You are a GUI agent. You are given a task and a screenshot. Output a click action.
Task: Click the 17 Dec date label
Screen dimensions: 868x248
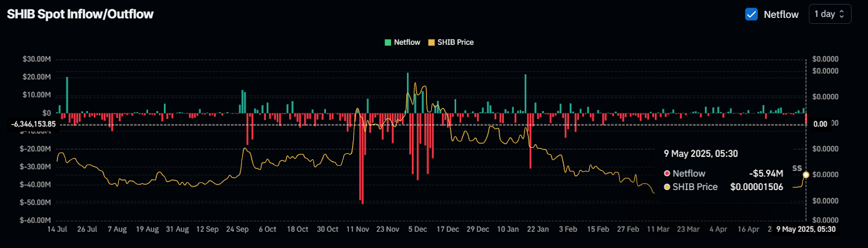tap(448, 229)
